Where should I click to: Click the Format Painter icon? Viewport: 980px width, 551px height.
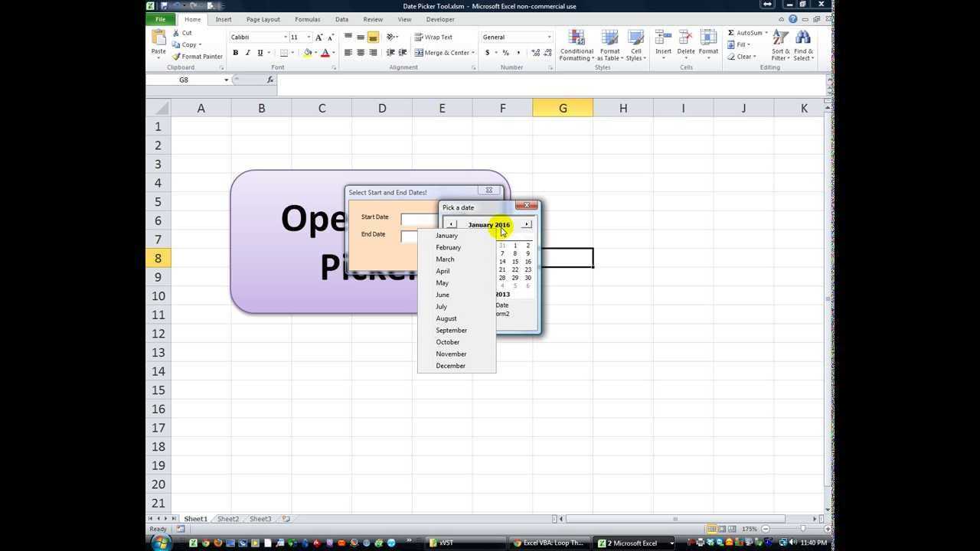click(x=177, y=57)
